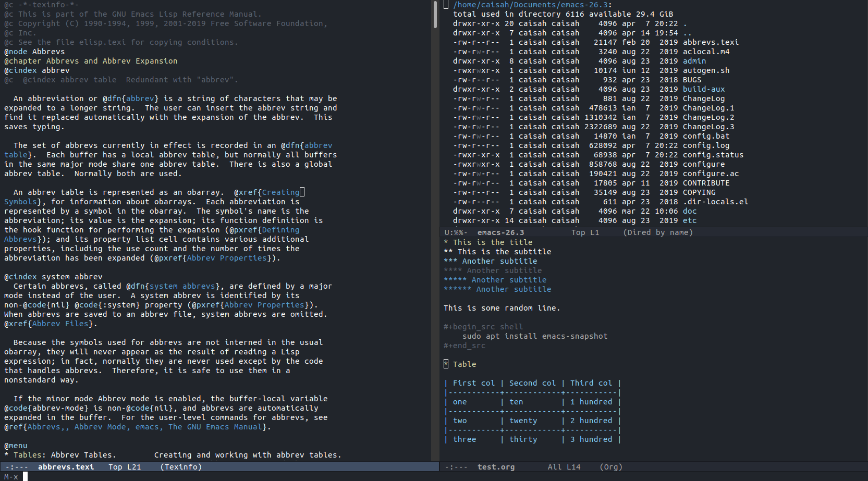
Task: Click the 'total used in directory' summary line
Action: (563, 14)
